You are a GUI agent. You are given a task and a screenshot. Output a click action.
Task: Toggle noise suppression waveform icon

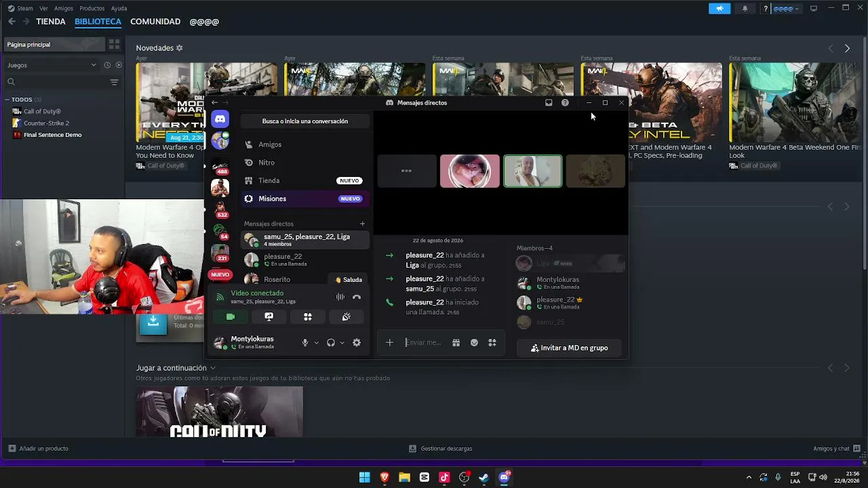[x=340, y=297]
